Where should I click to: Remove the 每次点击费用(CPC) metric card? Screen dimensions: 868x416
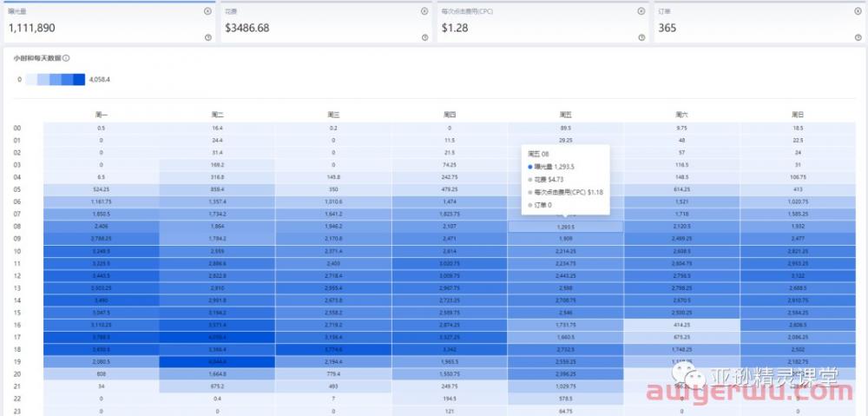641,11
